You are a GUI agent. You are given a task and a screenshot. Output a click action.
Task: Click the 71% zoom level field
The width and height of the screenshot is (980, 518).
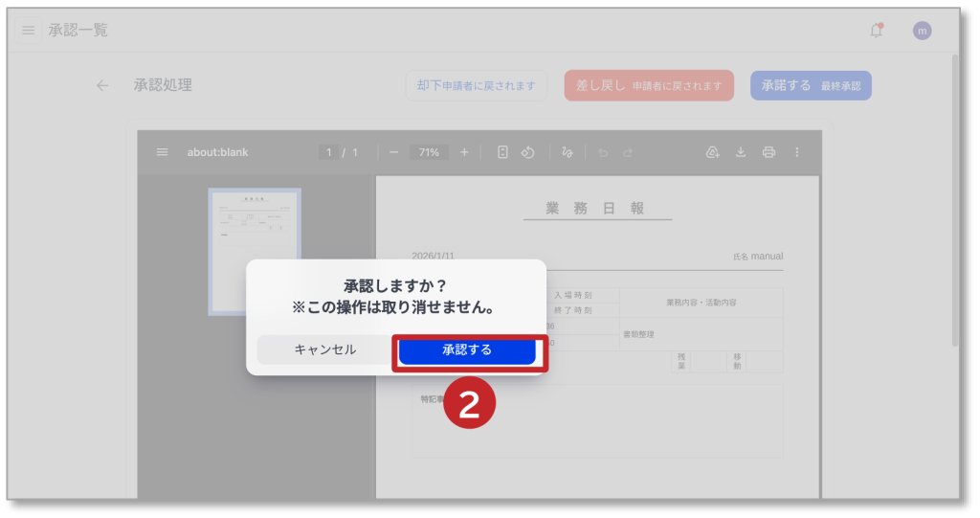(x=429, y=152)
